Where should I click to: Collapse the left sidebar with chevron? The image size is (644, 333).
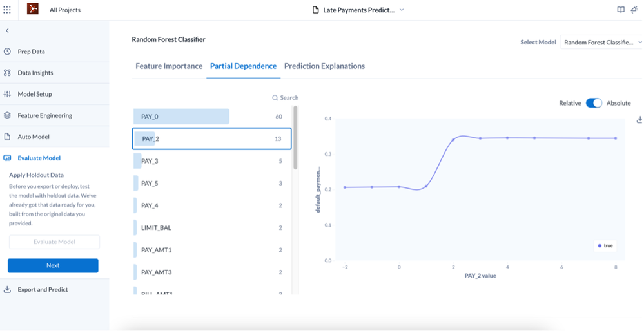[7, 30]
